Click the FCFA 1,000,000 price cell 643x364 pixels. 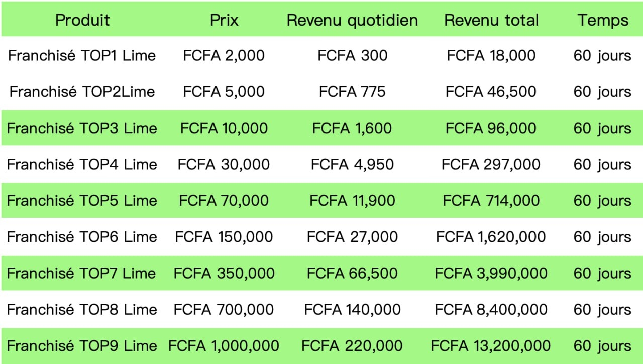coord(224,346)
